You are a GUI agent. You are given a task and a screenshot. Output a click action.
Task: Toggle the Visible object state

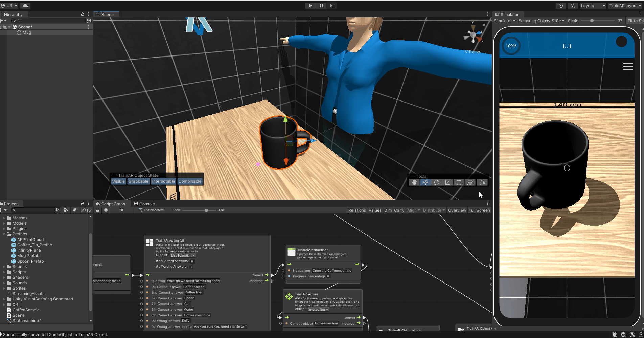[x=118, y=181]
